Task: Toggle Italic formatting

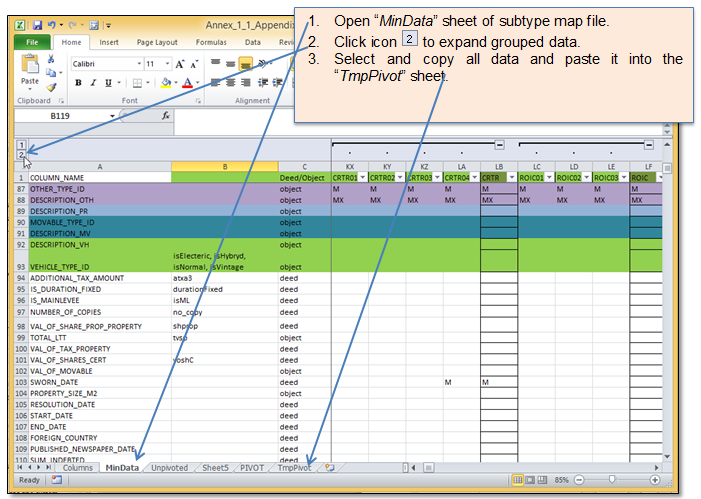Action: 92,84
